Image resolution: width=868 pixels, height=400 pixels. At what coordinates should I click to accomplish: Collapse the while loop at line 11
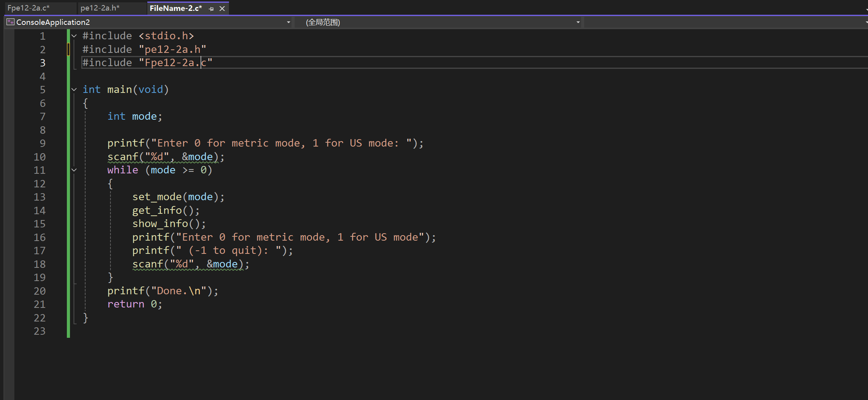coord(74,170)
